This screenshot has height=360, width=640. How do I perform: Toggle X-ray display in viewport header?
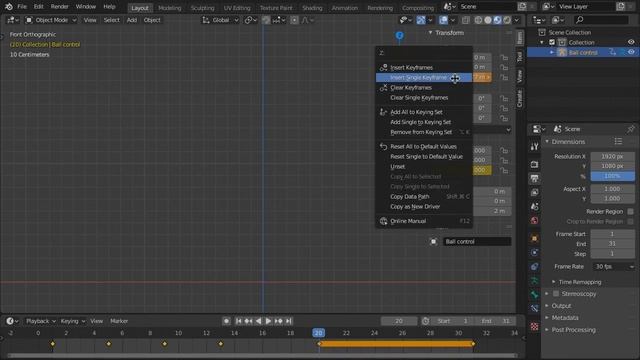[466, 20]
